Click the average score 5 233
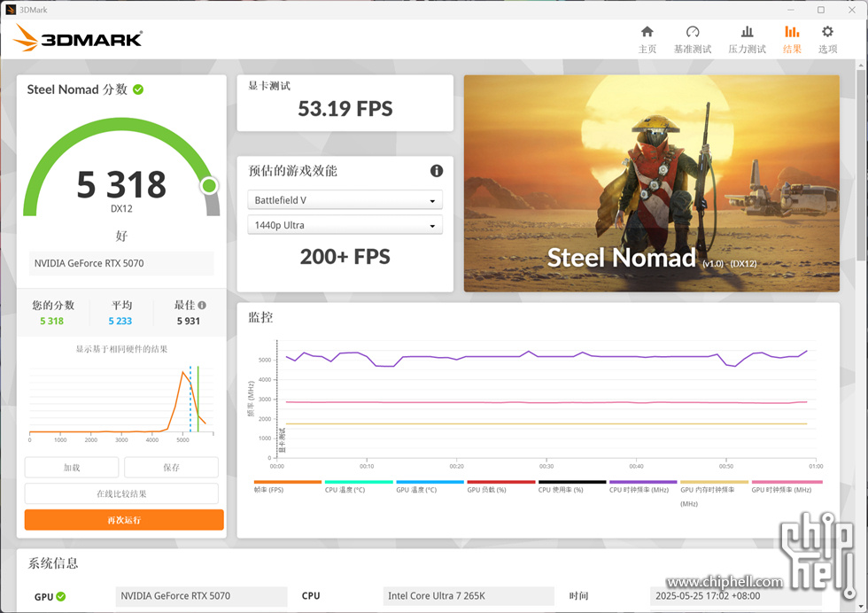 [120, 322]
